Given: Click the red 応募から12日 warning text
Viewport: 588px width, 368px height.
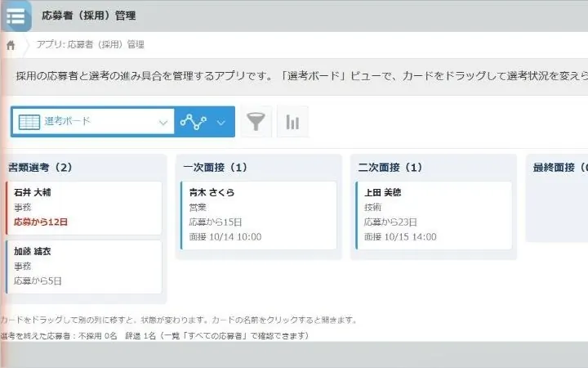Looking at the screenshot, I should pos(41,222).
